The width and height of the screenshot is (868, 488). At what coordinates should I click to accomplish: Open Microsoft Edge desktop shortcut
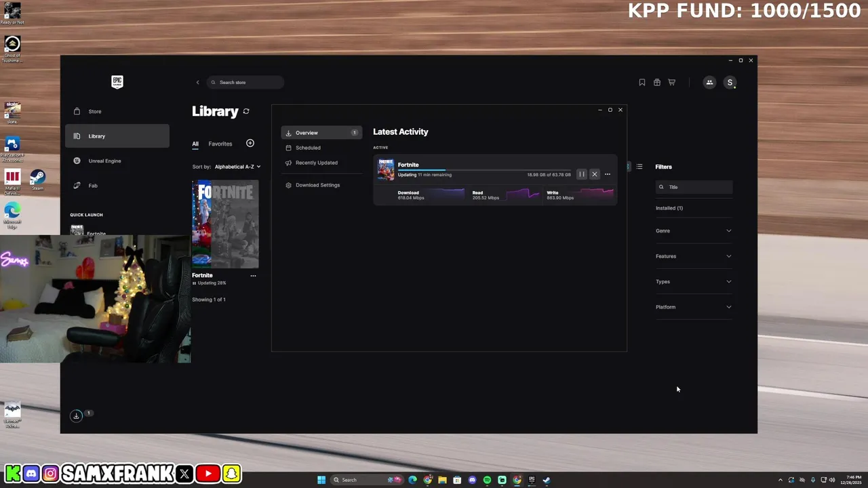click(x=12, y=216)
